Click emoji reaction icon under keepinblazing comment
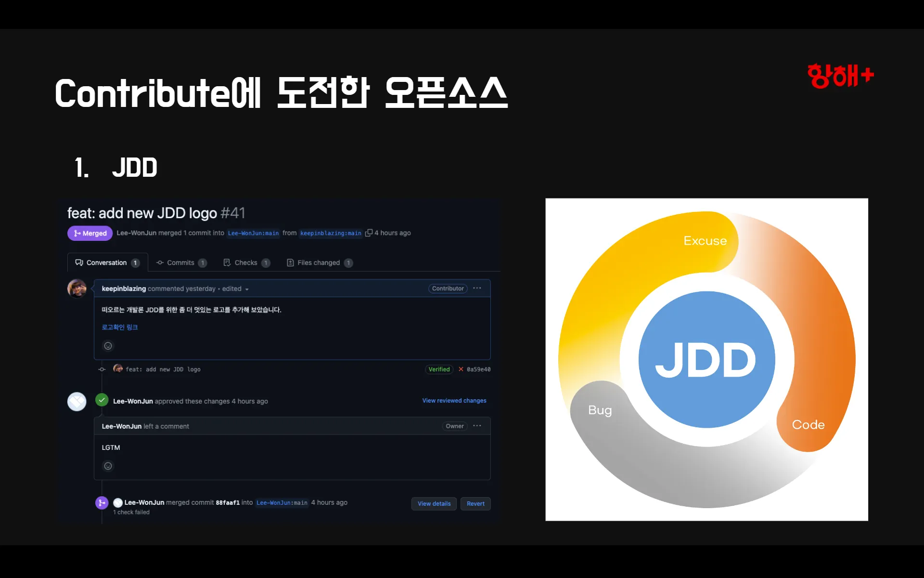 [x=108, y=346]
